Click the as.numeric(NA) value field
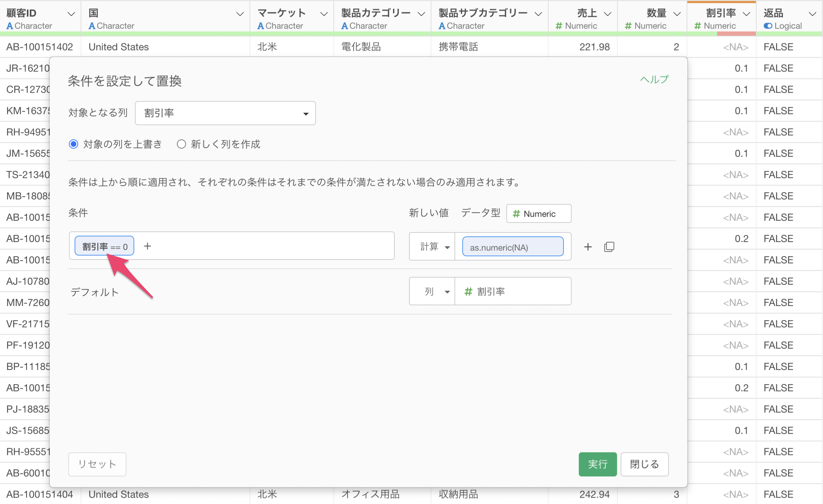The image size is (823, 504). tap(512, 247)
